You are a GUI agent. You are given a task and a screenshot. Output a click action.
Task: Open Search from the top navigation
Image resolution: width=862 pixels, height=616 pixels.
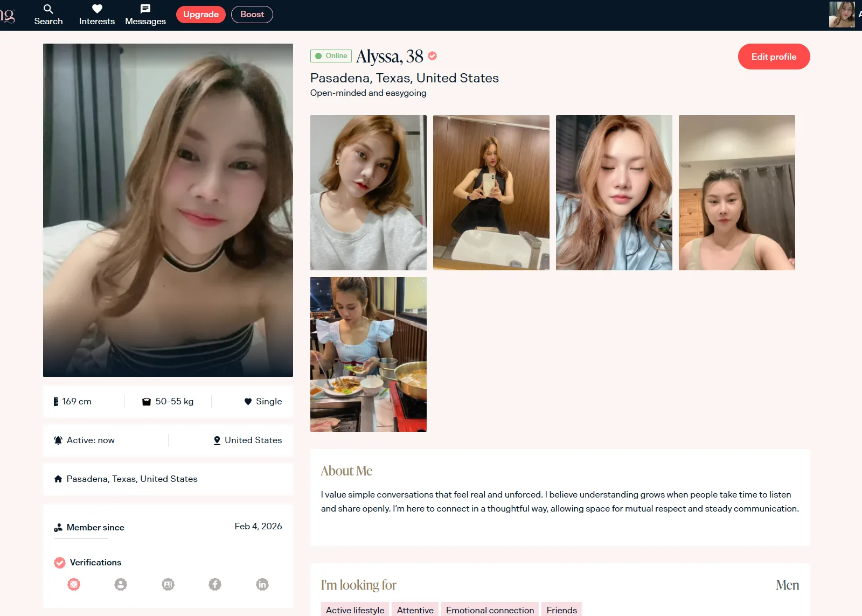point(48,15)
